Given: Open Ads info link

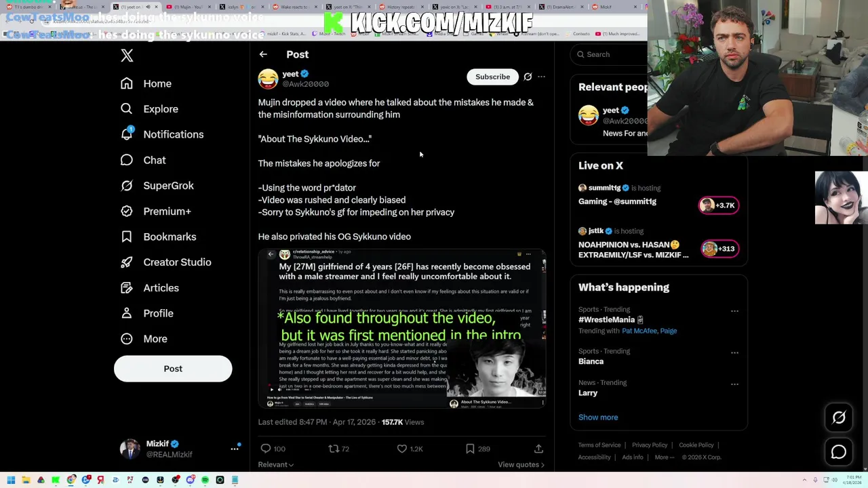Looking at the screenshot, I should coord(633,457).
